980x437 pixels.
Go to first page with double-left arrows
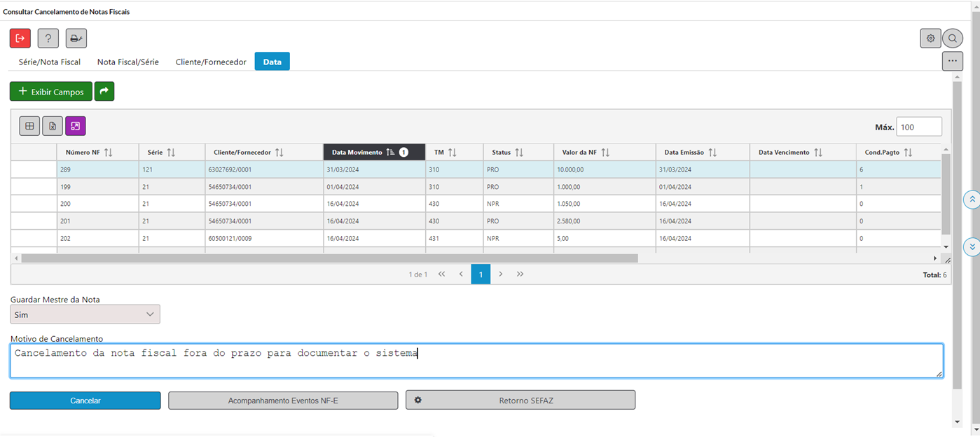coord(441,274)
